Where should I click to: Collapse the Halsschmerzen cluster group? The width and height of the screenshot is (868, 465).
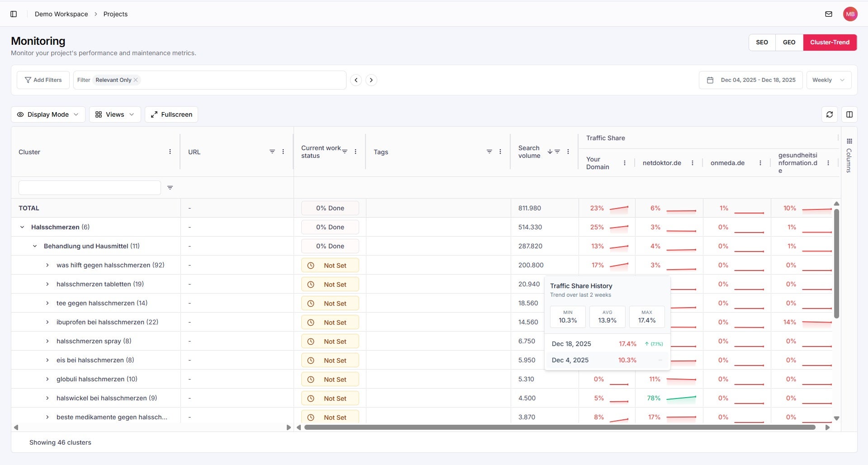pos(22,227)
